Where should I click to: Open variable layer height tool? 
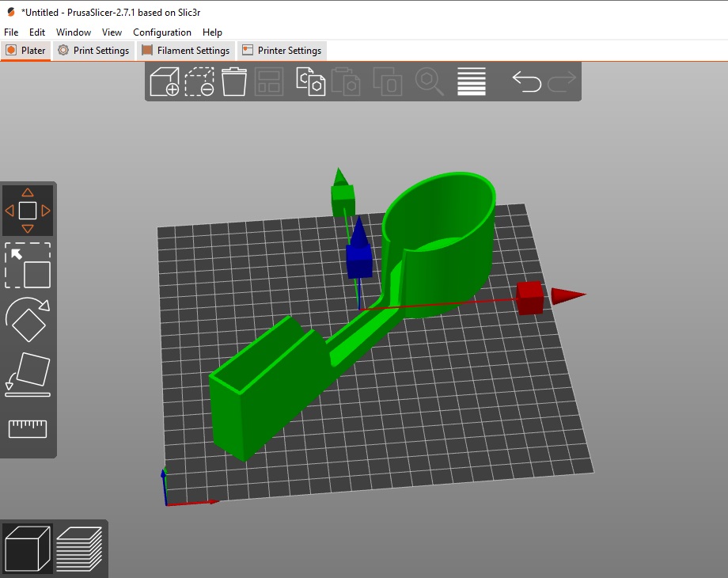(x=472, y=82)
